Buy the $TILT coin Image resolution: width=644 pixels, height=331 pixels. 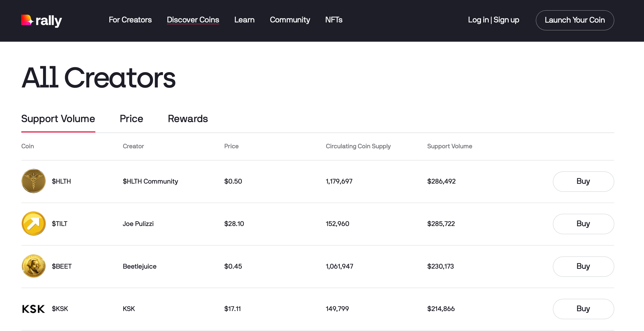click(x=583, y=224)
